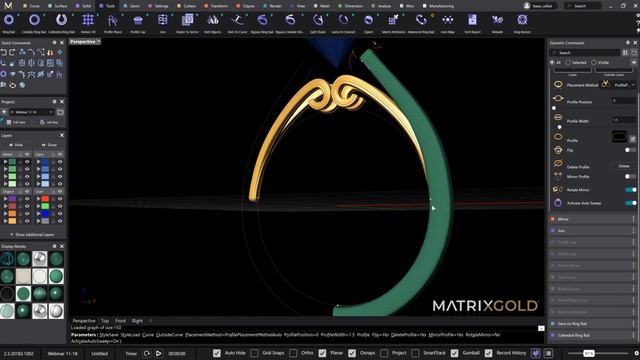Open folder icon in Projects panel

pyautogui.click(x=60, y=112)
